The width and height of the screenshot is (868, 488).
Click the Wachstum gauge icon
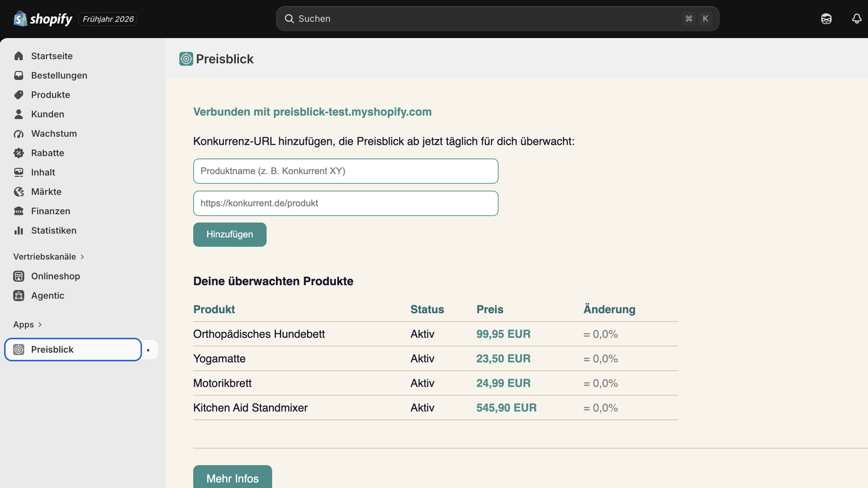click(x=19, y=133)
